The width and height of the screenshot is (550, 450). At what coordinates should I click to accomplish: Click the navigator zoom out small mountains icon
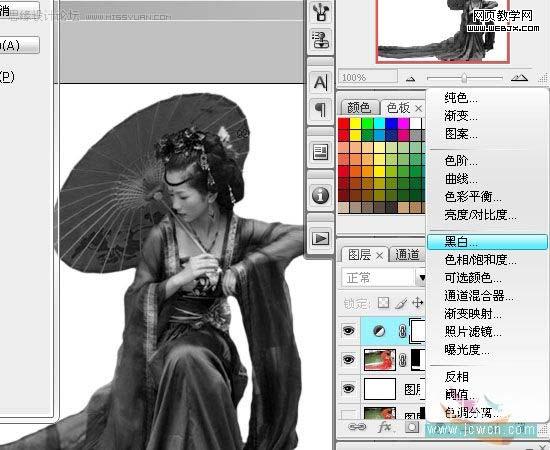(x=410, y=79)
